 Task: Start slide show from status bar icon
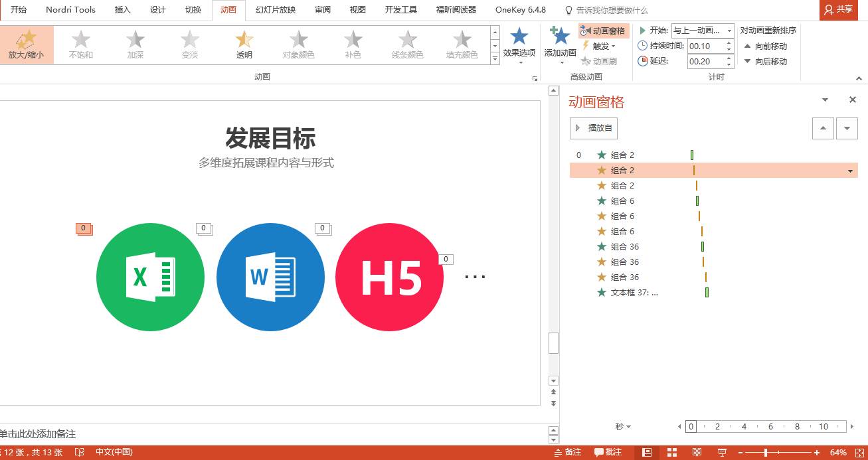tap(722, 452)
